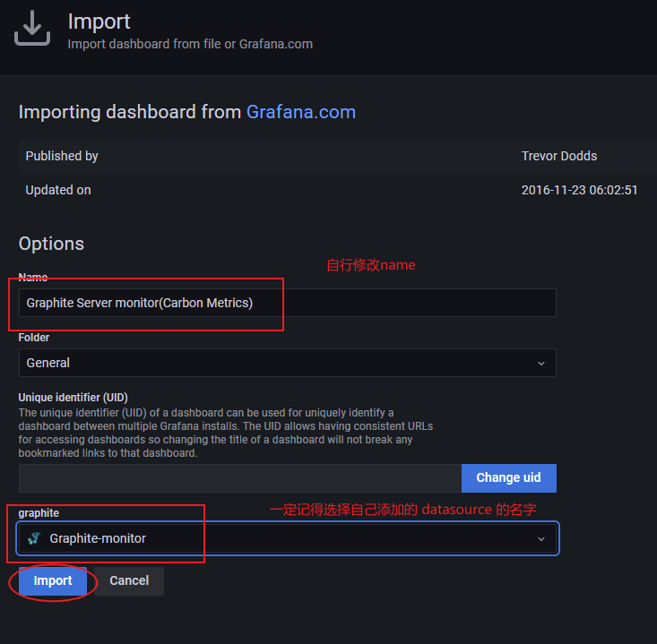Screen dimensions: 657x644
Task: Click the Unique identifier (UID) label
Action: (x=73, y=397)
